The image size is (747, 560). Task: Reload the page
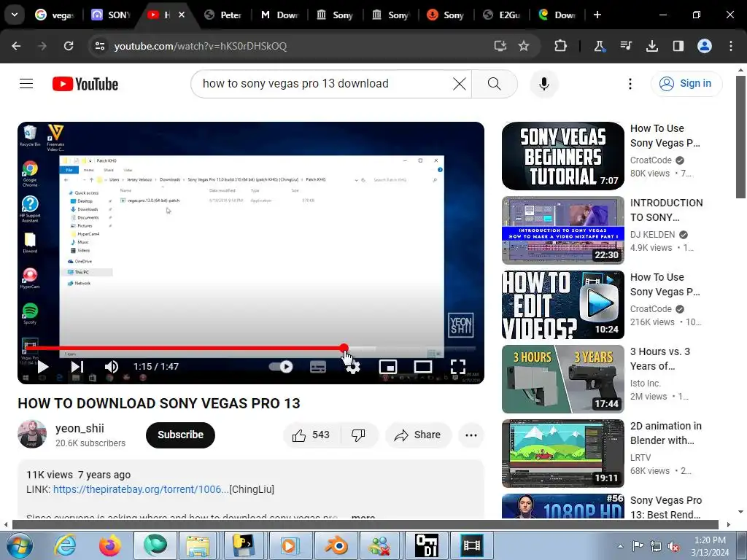pyautogui.click(x=69, y=46)
